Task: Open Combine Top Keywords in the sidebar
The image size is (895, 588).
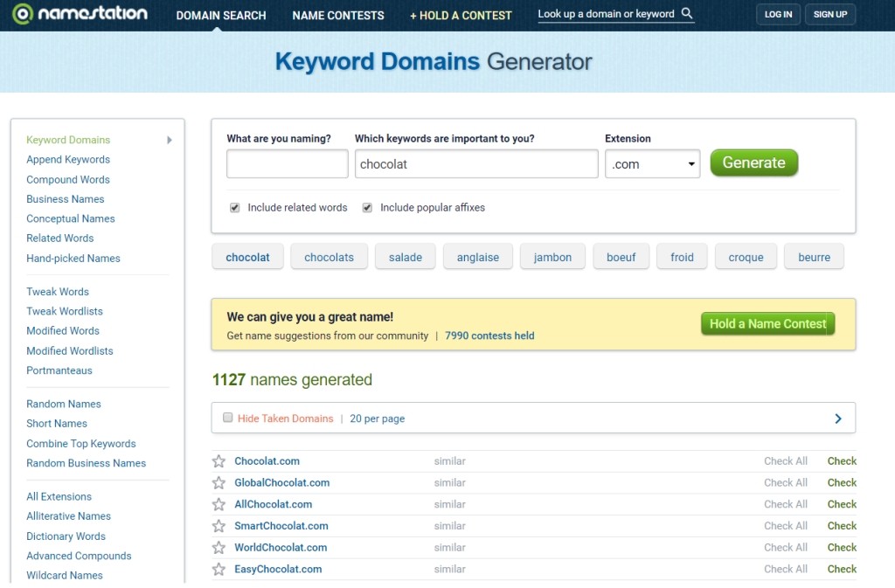Action: 81,443
